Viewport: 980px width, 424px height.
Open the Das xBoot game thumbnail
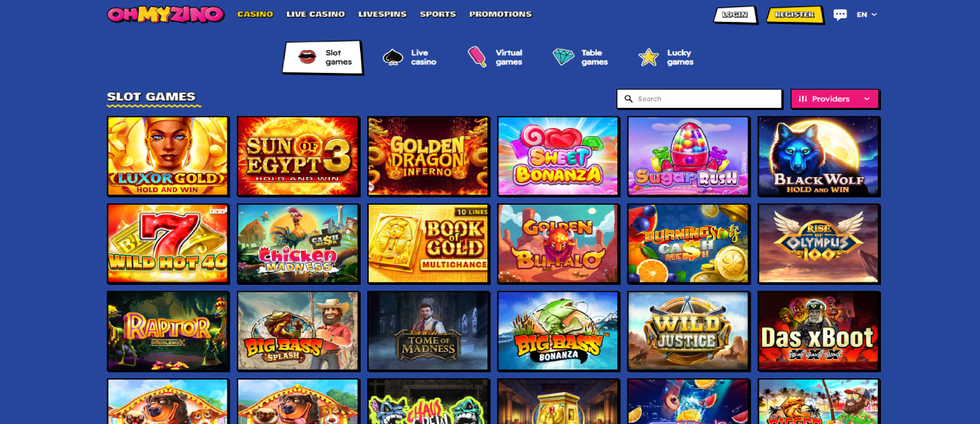click(818, 331)
